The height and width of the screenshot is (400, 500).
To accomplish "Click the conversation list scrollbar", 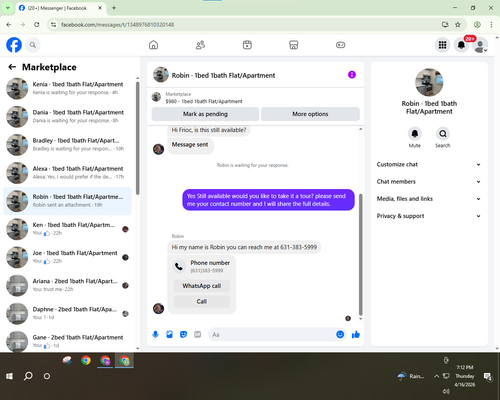I will (138, 138).
